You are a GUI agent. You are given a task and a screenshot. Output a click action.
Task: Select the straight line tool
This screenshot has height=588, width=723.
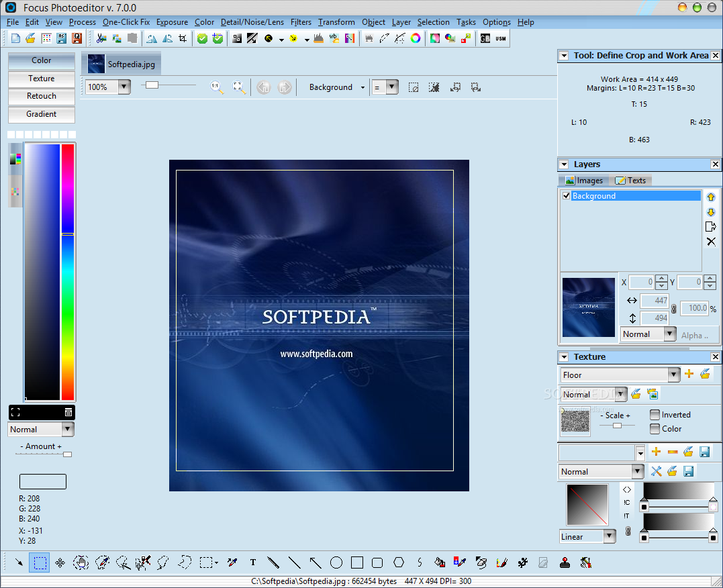click(x=294, y=562)
